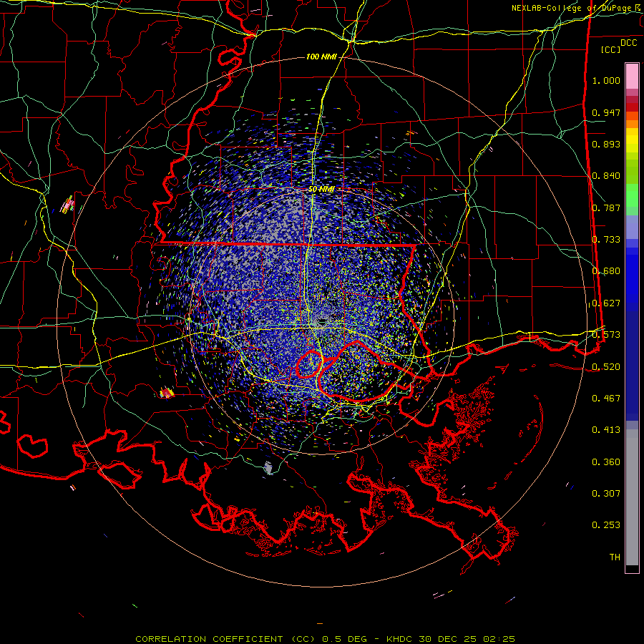This screenshot has height=644, width=644.
Task: Click the Correlation Coefficient product caption
Action: tap(325, 639)
